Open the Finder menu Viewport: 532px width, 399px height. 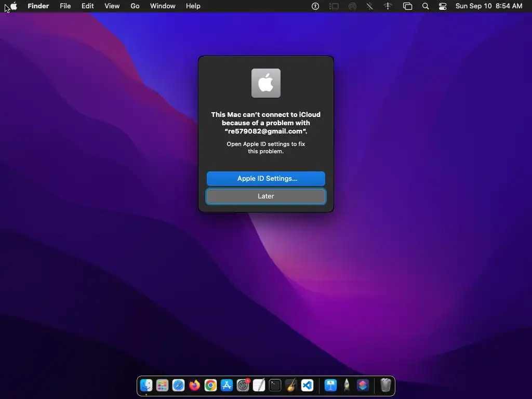pyautogui.click(x=38, y=6)
